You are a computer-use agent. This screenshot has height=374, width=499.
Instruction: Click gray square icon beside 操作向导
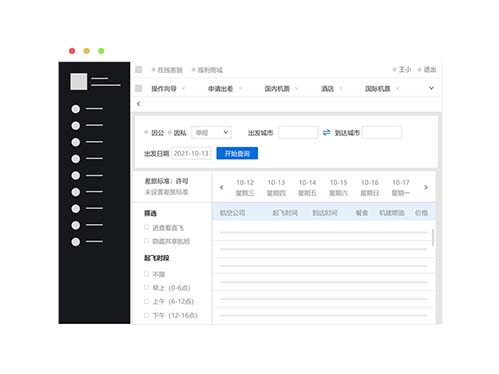(139, 88)
